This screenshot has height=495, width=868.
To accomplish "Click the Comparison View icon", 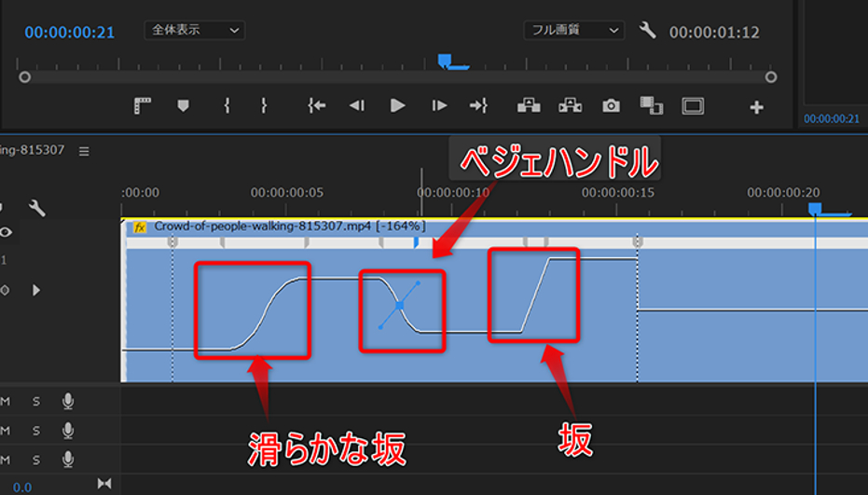I will [652, 105].
